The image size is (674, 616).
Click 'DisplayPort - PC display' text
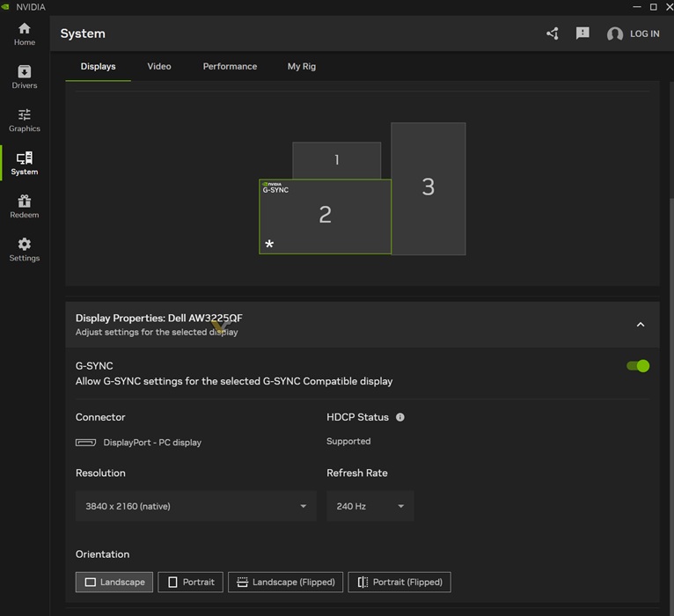[x=152, y=443]
